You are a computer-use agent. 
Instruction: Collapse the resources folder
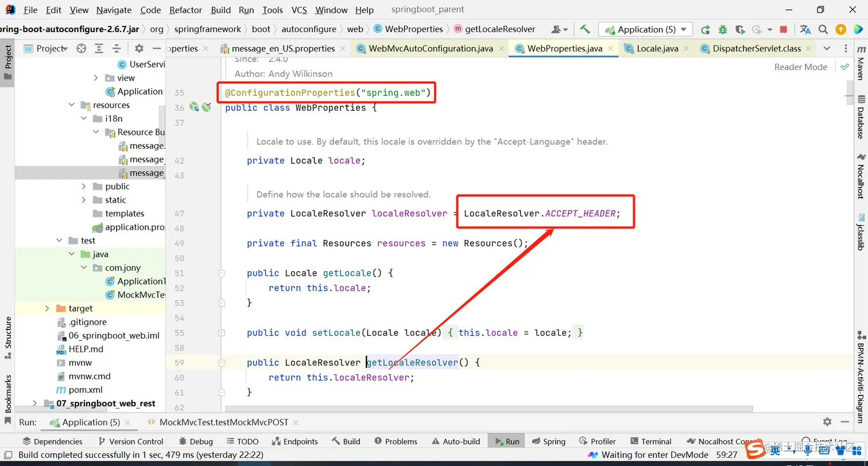point(72,105)
